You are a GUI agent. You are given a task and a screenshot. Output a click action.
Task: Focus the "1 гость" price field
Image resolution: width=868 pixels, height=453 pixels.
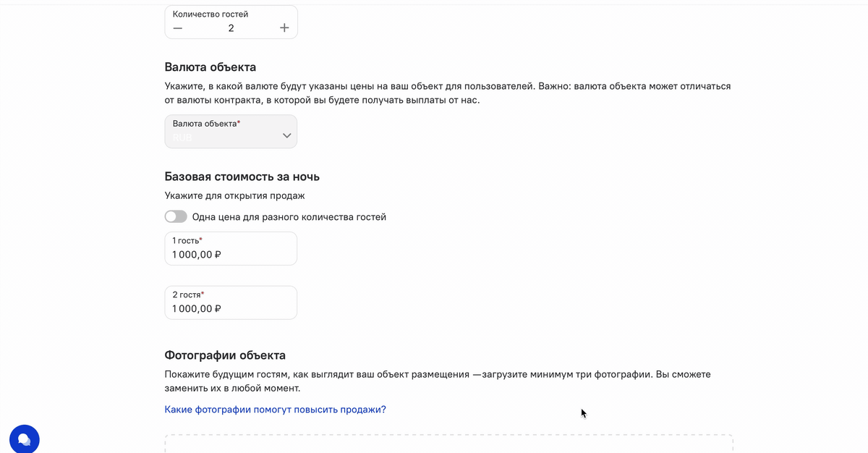pos(231,248)
